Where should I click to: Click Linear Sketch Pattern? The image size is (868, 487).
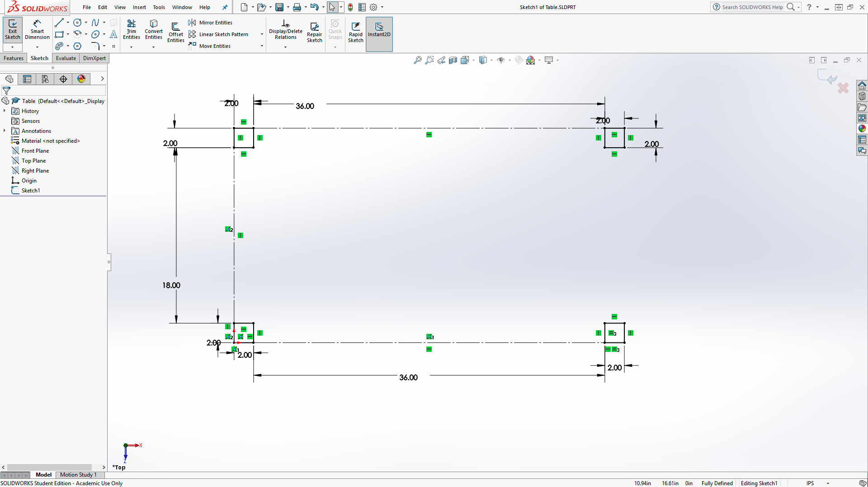tap(219, 34)
